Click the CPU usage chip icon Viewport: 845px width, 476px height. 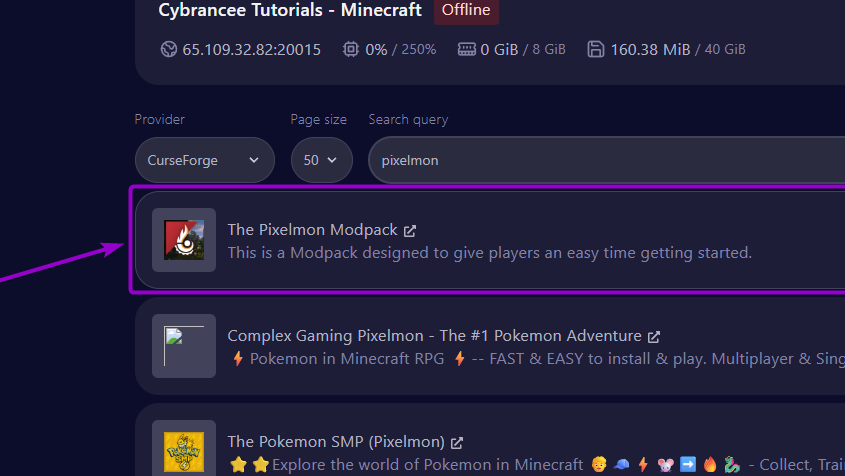point(351,50)
